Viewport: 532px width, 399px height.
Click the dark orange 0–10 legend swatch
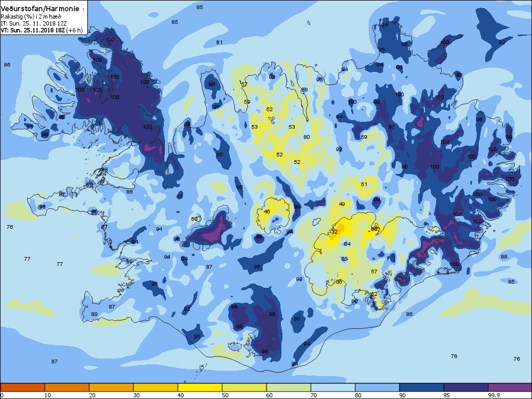point(22,387)
